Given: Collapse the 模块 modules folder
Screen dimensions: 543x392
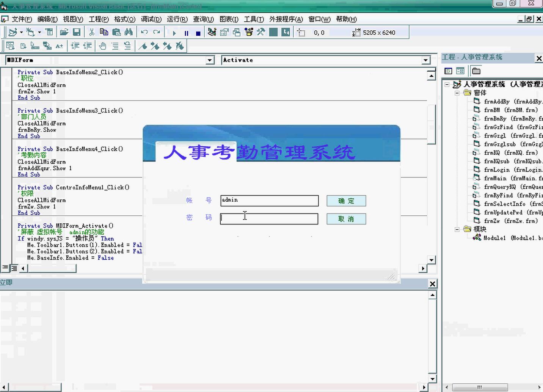Looking at the screenshot, I should pyautogui.click(x=457, y=229).
